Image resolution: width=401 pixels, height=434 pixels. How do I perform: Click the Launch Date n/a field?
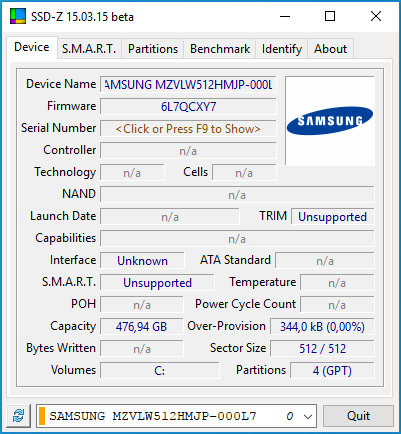pos(170,217)
